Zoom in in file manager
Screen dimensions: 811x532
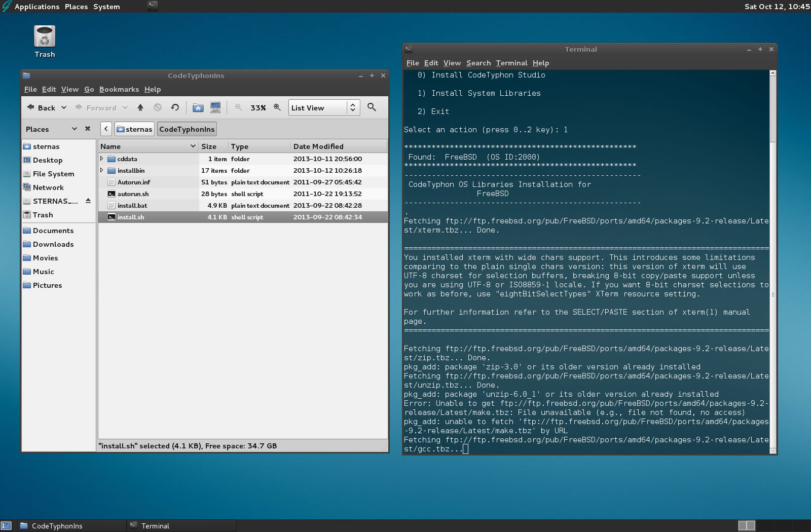click(277, 107)
